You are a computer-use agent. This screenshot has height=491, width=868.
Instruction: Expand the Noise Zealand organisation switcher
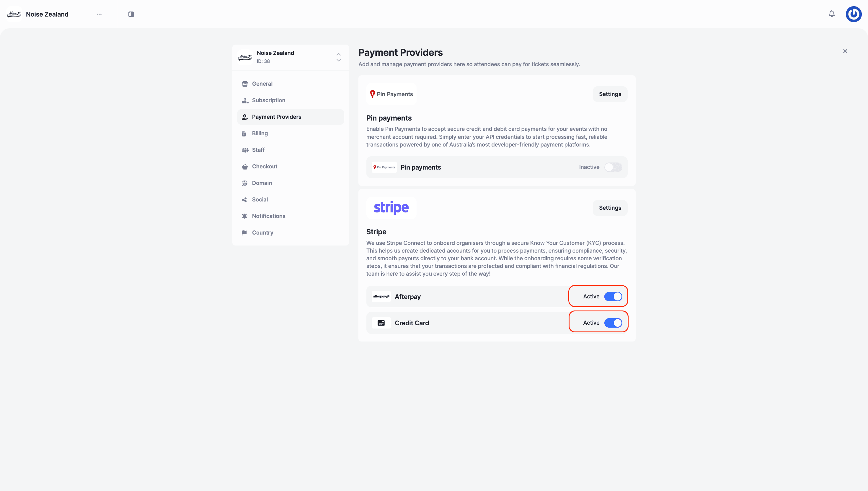click(x=338, y=57)
